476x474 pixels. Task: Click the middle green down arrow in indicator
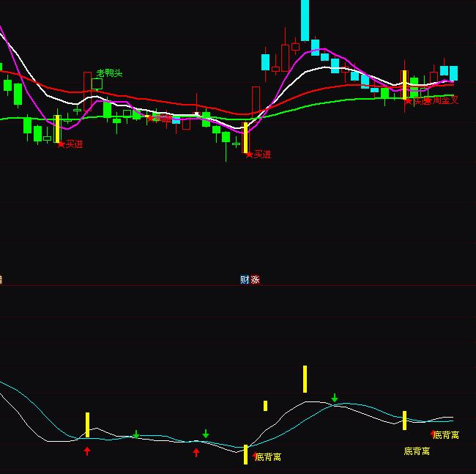(x=206, y=434)
